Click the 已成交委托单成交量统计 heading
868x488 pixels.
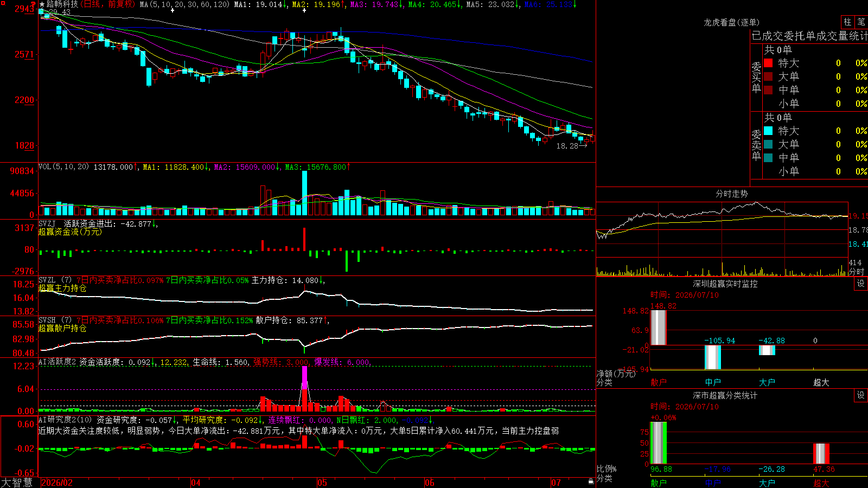[x=809, y=36]
